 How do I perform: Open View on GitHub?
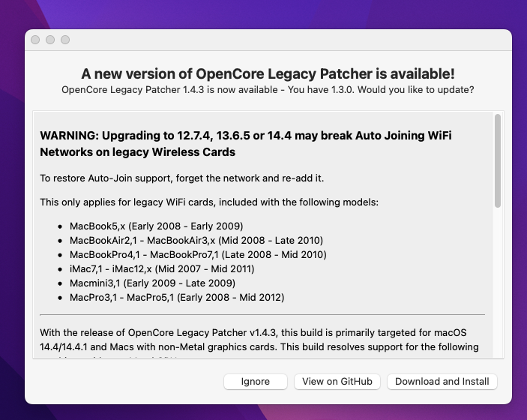coord(337,381)
